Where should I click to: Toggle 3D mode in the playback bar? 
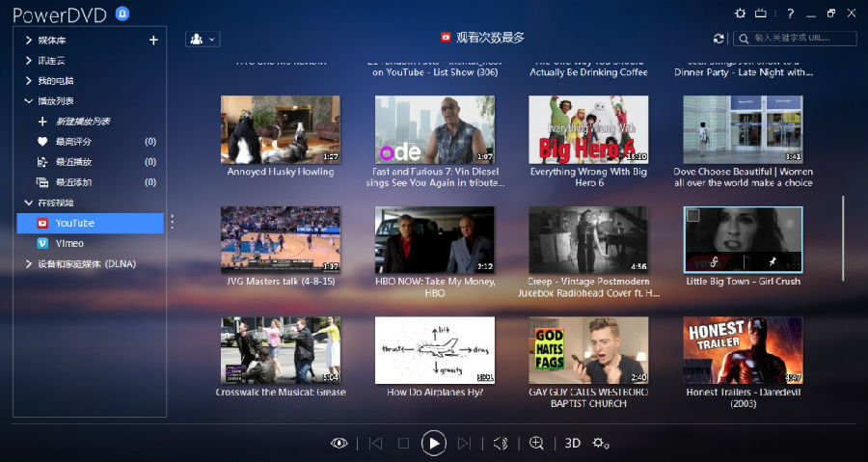pyautogui.click(x=572, y=443)
